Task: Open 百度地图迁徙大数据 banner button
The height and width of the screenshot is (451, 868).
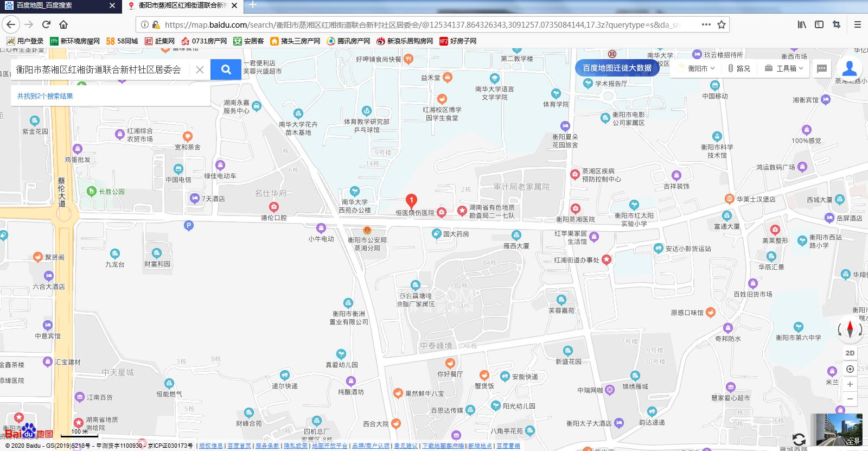Action: (x=617, y=68)
